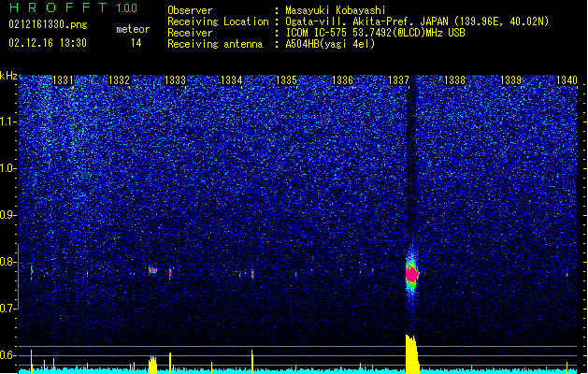Click the Receiving Location value text
Screen dimensions: 588x374
[x=417, y=22]
